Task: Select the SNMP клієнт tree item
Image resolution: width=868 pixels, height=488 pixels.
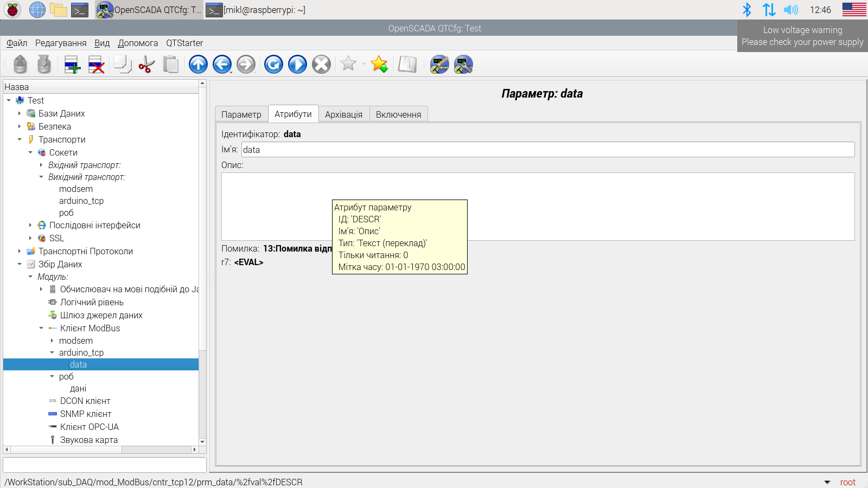Action: tap(86, 414)
